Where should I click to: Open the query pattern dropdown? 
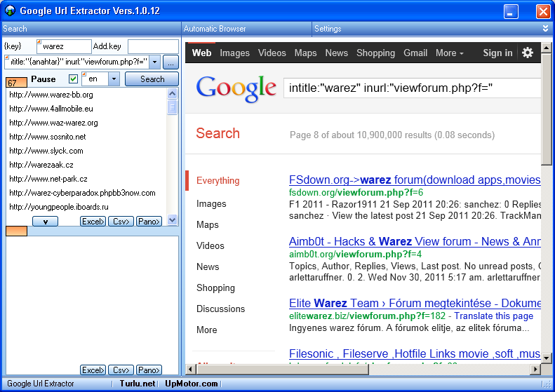154,62
